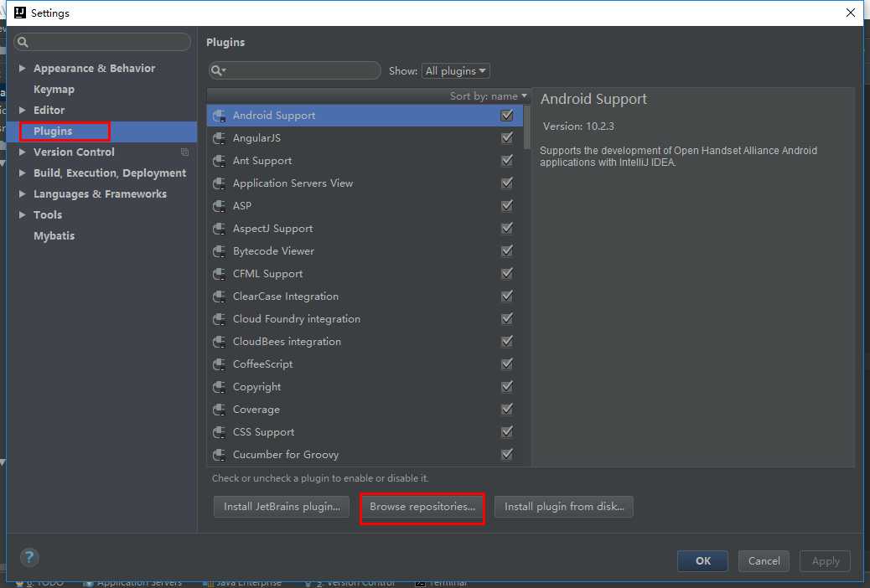Screen dimensions: 870x588
Task: Expand Appearance & Behavior settings
Action: tap(22, 68)
